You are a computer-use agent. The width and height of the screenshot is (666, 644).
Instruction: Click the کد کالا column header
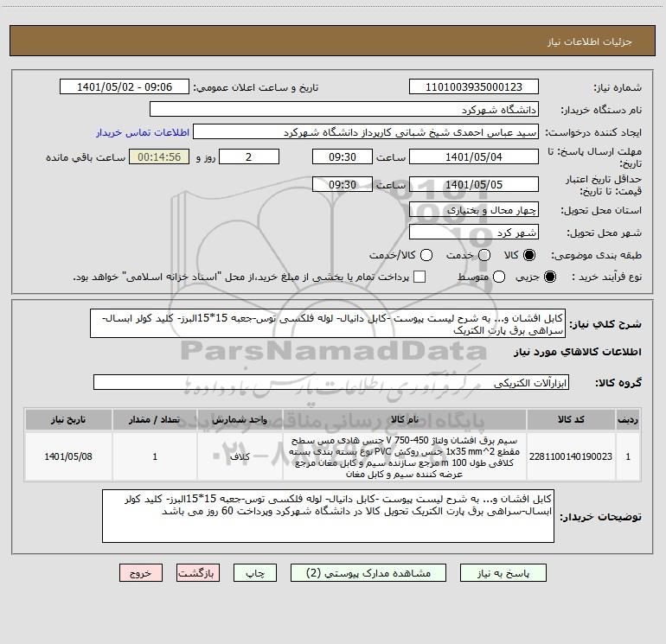point(571,419)
